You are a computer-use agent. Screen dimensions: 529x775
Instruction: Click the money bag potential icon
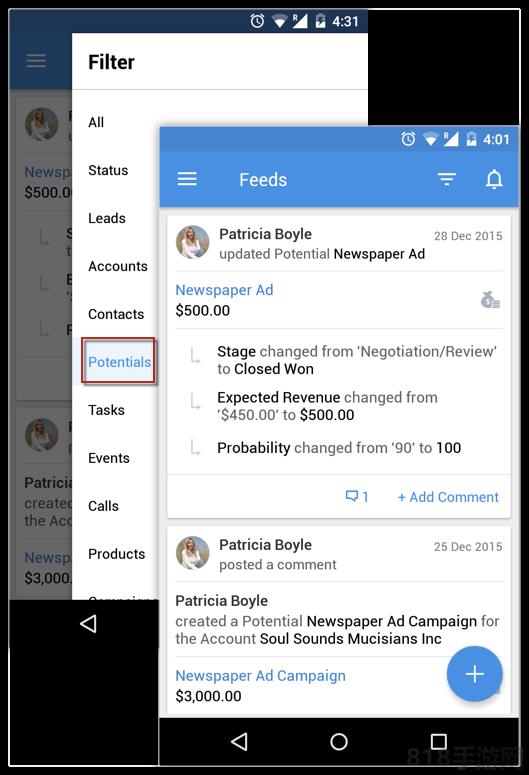click(x=490, y=300)
